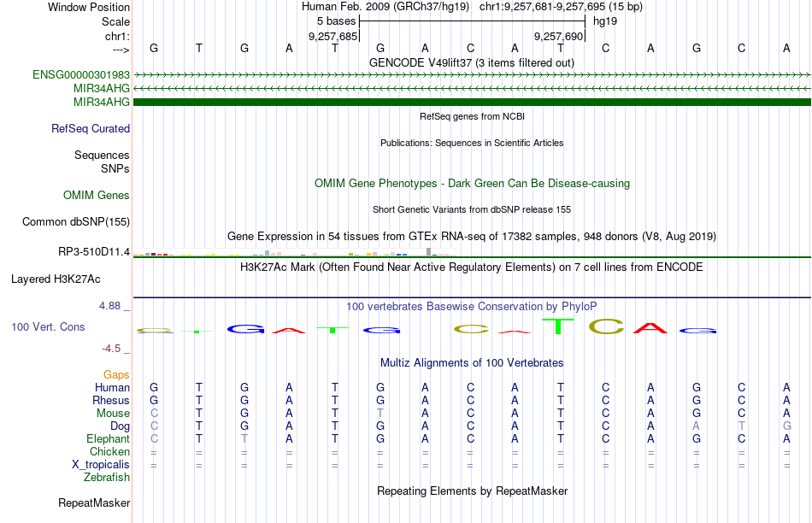Open the Layered H3K27Ac track label
This screenshot has height=523, width=812.
coord(56,279)
